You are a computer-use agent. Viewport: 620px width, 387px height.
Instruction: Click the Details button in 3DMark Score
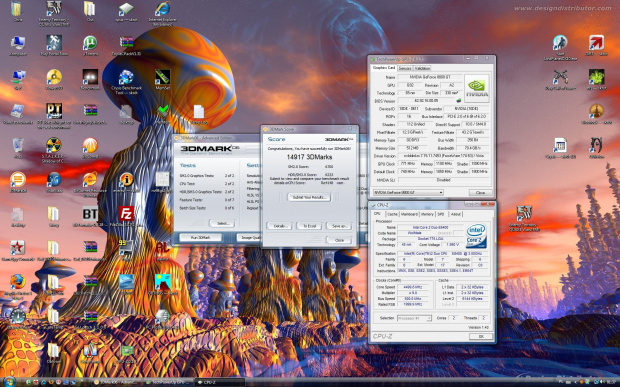pos(280,226)
